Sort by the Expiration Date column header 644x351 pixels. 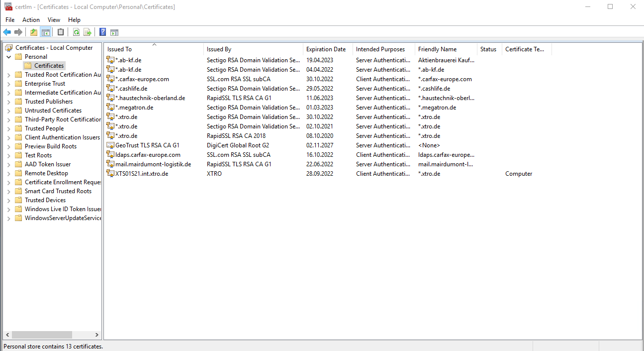(x=328, y=49)
